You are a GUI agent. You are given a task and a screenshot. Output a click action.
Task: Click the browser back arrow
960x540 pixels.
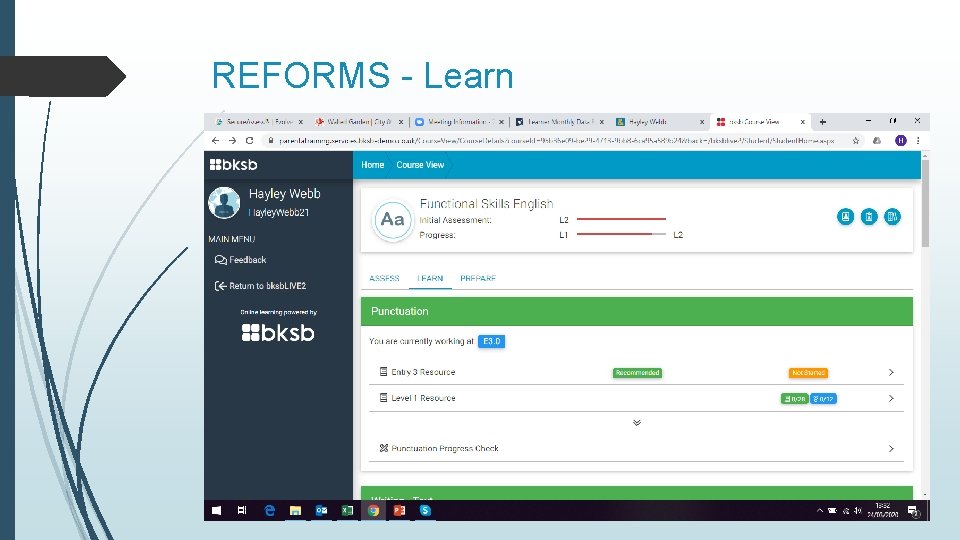pos(215,141)
